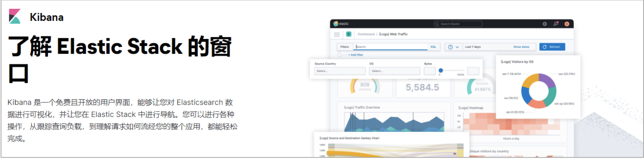Click the blue ios donut segment

point(525,95)
